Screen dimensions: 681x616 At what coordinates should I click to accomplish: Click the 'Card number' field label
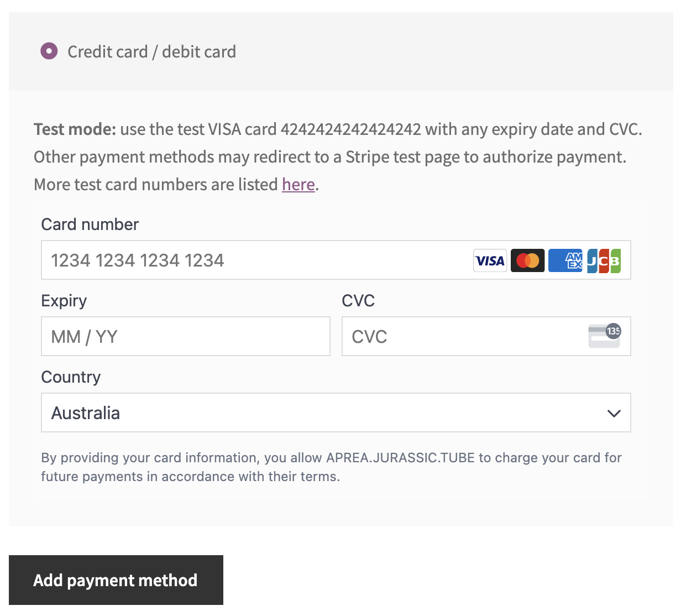click(x=90, y=225)
